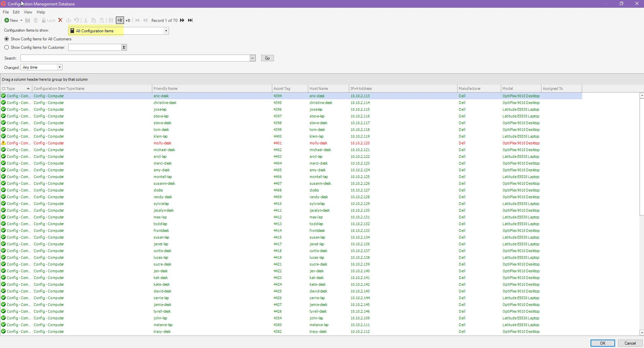The height and width of the screenshot is (348, 644).
Task: Open the View menu
Action: pyautogui.click(x=28, y=12)
